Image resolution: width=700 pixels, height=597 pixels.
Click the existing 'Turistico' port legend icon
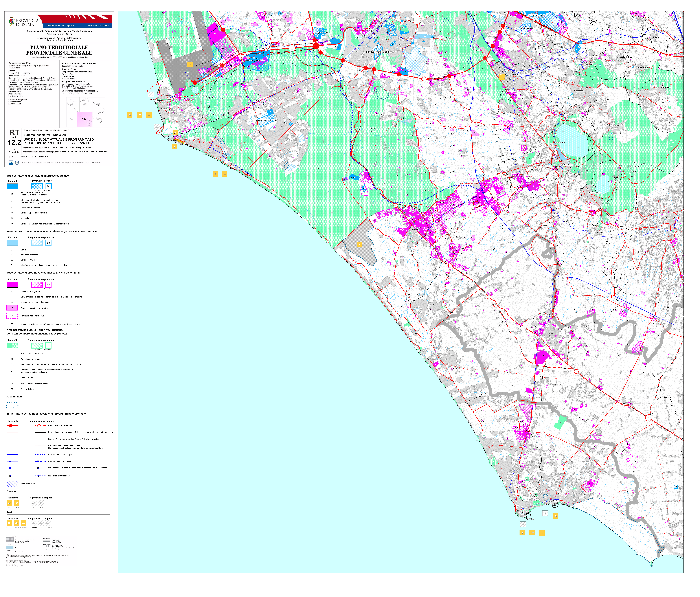pyautogui.click(x=17, y=523)
